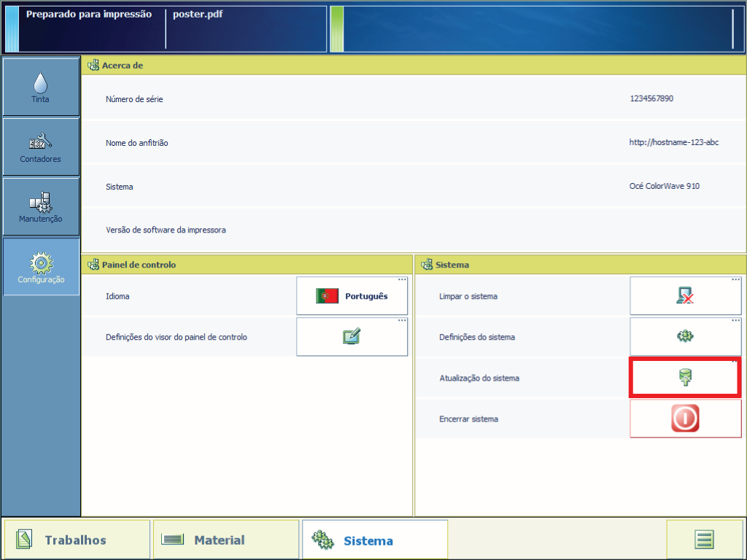The width and height of the screenshot is (747, 560).
Task: Click the red Encerrar sistema power button
Action: click(x=686, y=419)
